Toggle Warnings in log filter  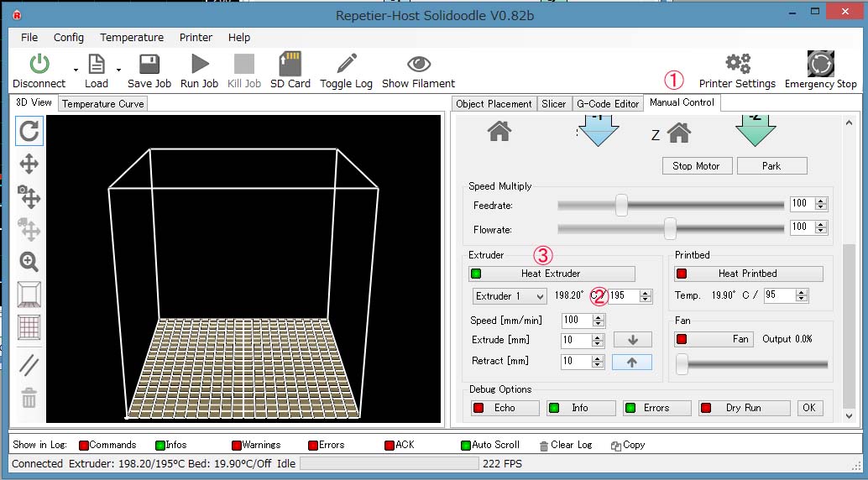256,445
